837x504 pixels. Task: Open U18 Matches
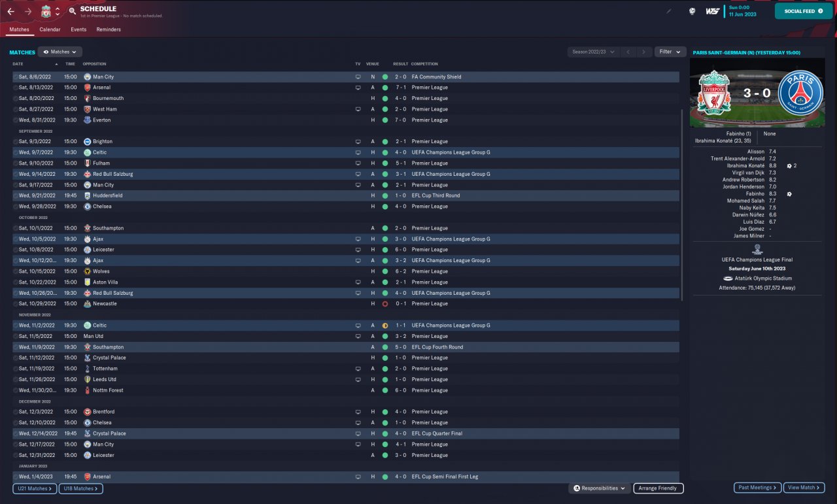(x=81, y=488)
